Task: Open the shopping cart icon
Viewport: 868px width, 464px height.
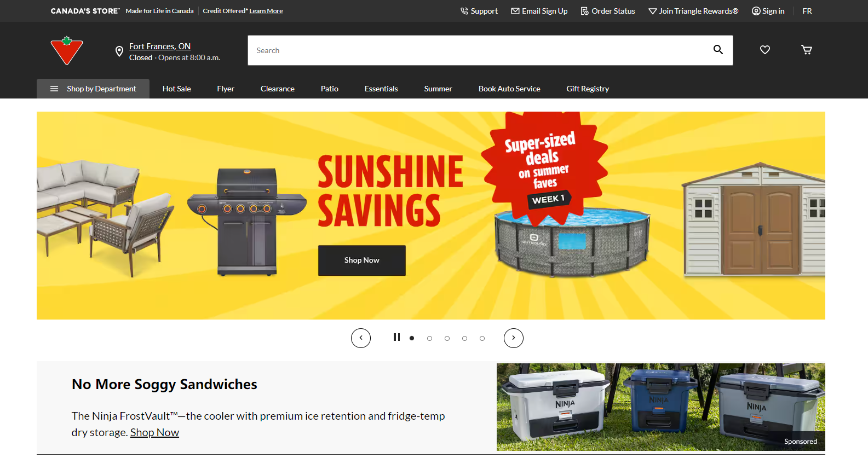Action: tap(807, 50)
